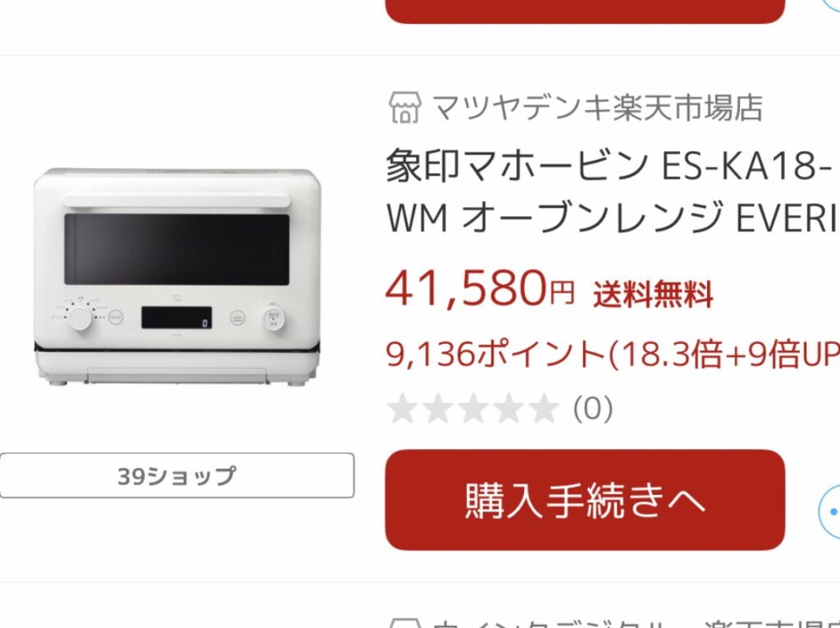Click the third gray rating star
Screen dimensions: 840x628
pyautogui.click(x=473, y=409)
